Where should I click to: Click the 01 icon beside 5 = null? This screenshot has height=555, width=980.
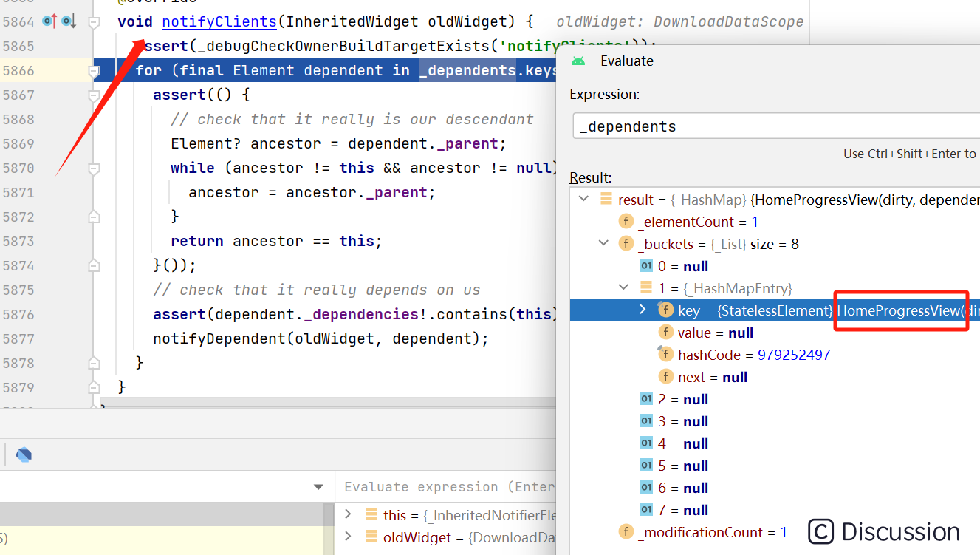[x=646, y=466]
